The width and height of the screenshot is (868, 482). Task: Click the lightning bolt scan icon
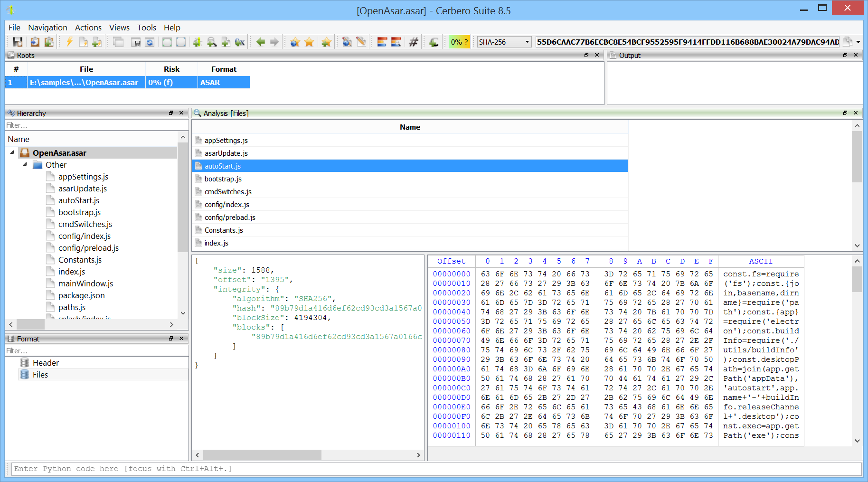(x=69, y=42)
